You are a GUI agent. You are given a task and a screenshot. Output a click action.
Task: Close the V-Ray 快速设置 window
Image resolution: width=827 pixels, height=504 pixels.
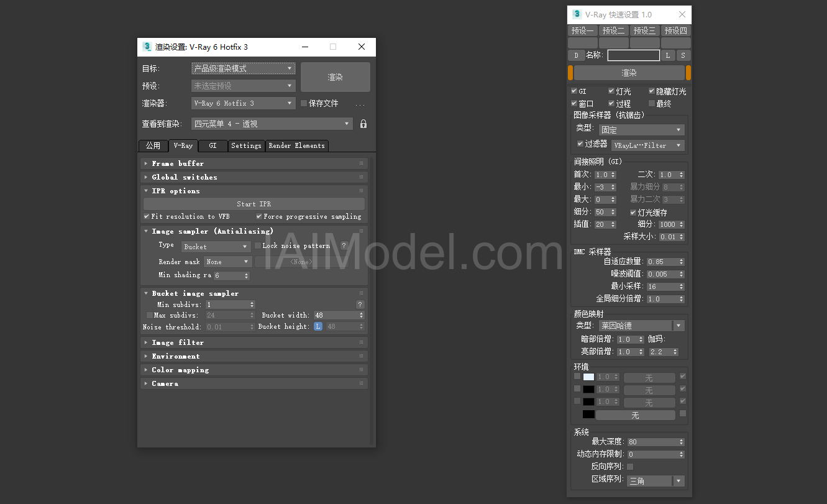pyautogui.click(x=682, y=14)
